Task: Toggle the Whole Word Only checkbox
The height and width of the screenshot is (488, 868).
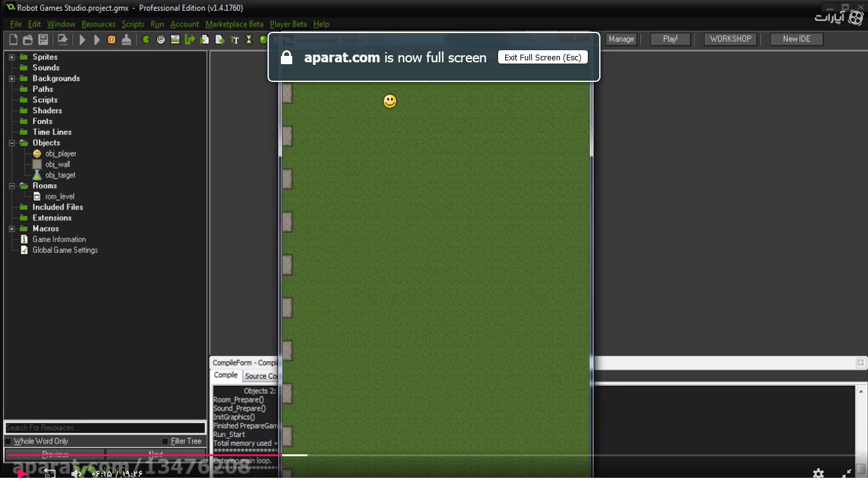Action: click(x=8, y=442)
